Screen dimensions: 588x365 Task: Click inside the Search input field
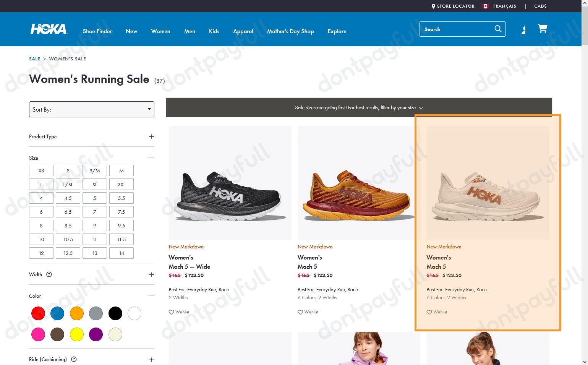click(x=455, y=29)
